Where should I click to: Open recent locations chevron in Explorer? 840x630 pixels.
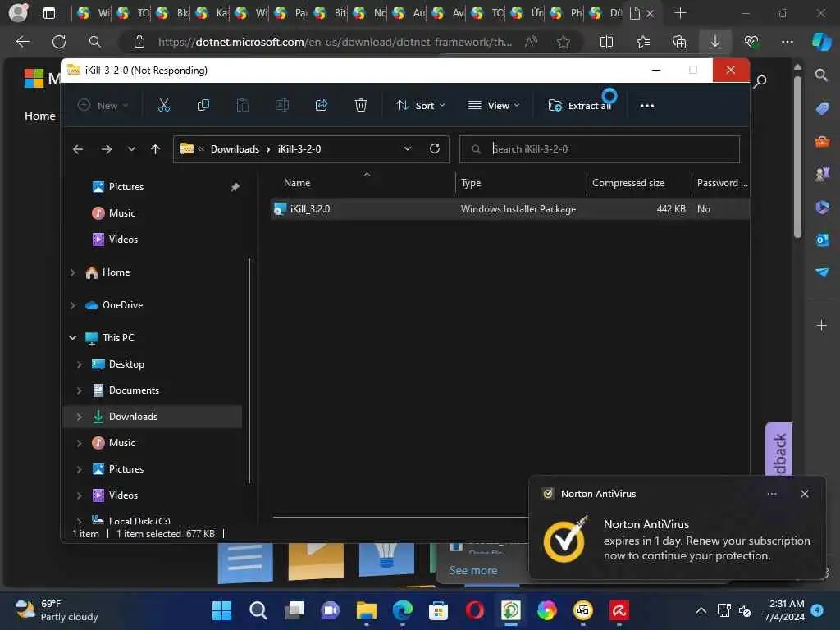point(131,149)
